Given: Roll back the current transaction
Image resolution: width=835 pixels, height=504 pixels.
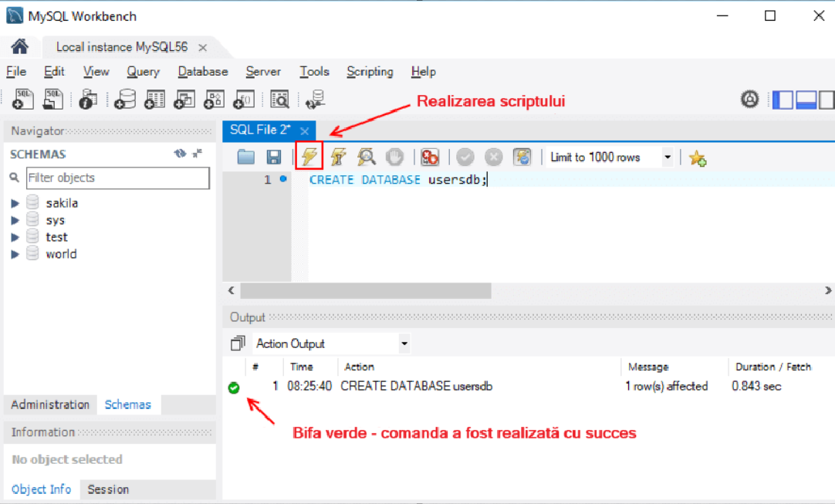Looking at the screenshot, I should [x=494, y=157].
